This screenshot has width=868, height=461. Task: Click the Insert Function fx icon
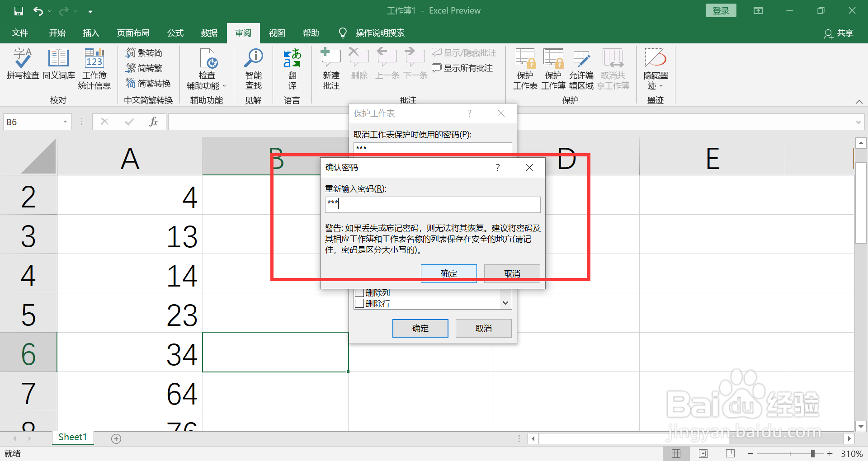click(x=153, y=122)
